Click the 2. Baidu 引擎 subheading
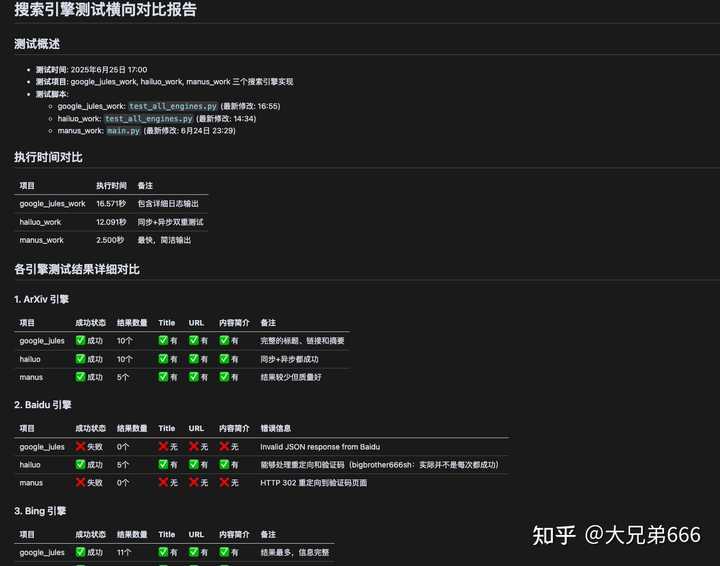 pos(43,405)
